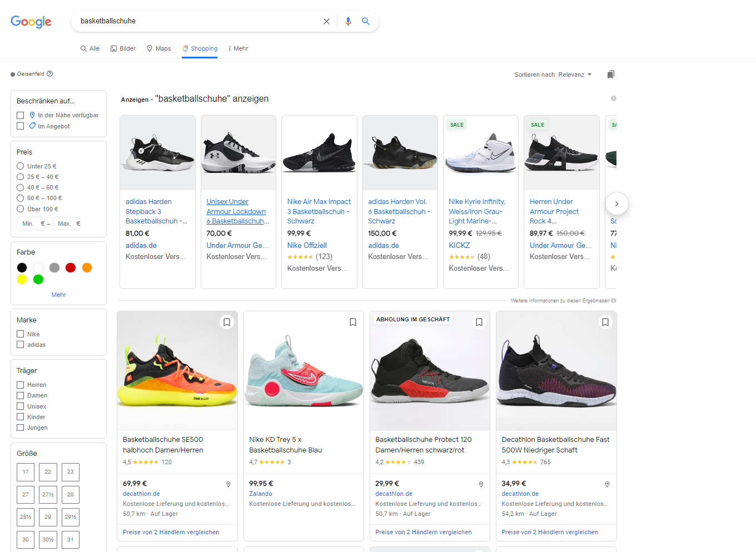Click the rating stars of Nike Kyrie Infinity

462,257
